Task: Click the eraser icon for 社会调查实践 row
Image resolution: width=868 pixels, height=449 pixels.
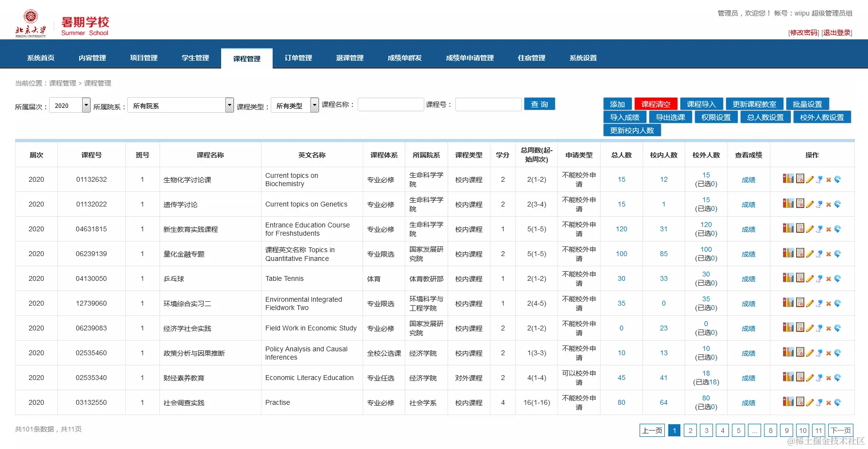Action: click(x=819, y=403)
